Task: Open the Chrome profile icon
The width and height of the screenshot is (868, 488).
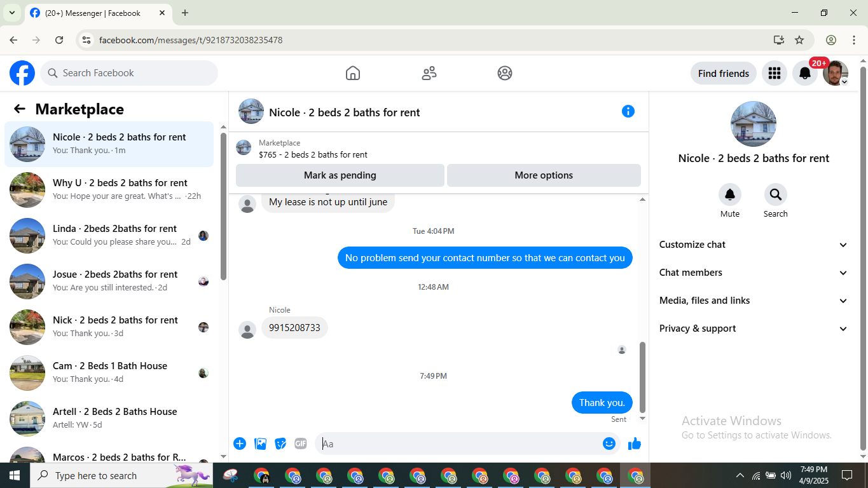Action: click(x=831, y=40)
